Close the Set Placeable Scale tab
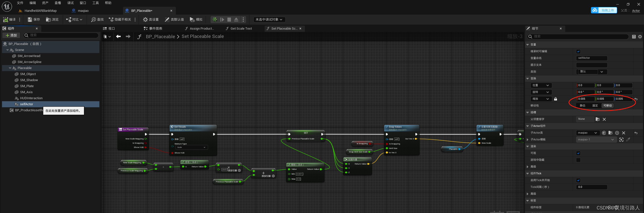Image resolution: width=644 pixels, height=213 pixels. 300,29
